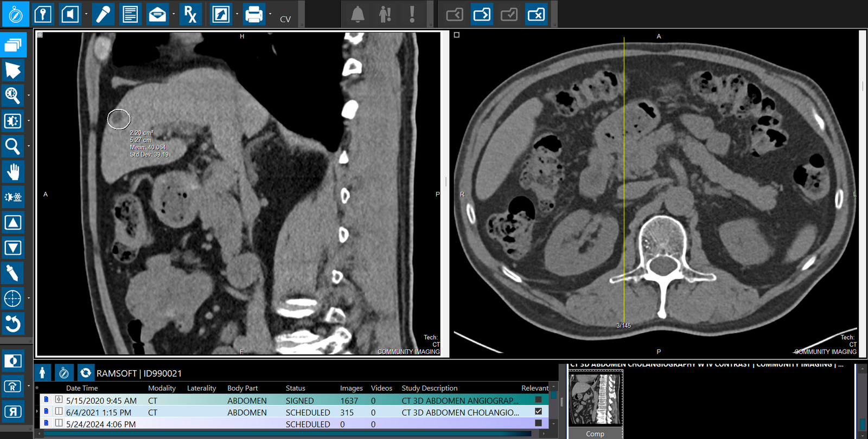Click the microphone dictation icon
The width and height of the screenshot is (868, 439).
tap(103, 15)
